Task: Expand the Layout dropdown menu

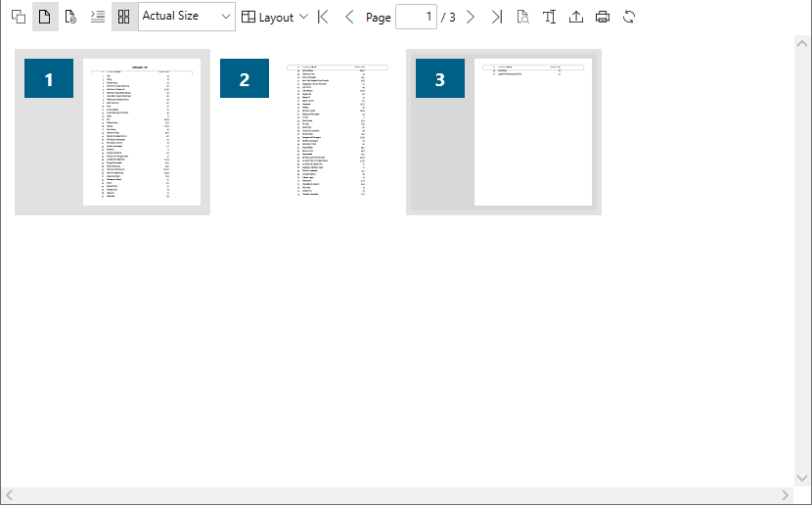Action: [275, 18]
